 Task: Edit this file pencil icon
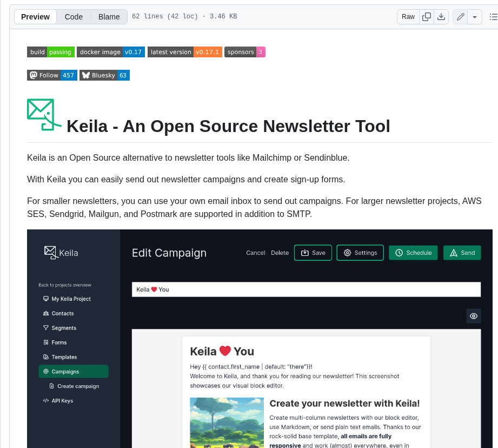461,17
